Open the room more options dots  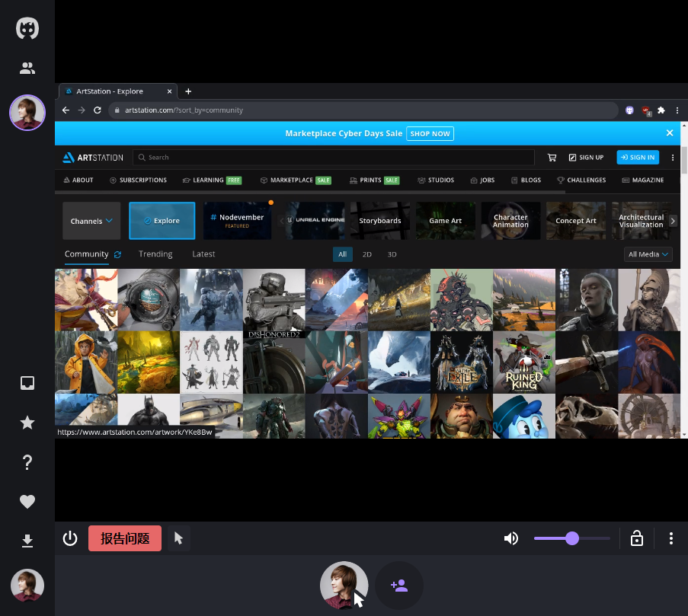click(671, 538)
